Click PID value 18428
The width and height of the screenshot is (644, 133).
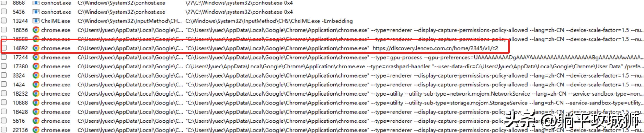coord(20,112)
